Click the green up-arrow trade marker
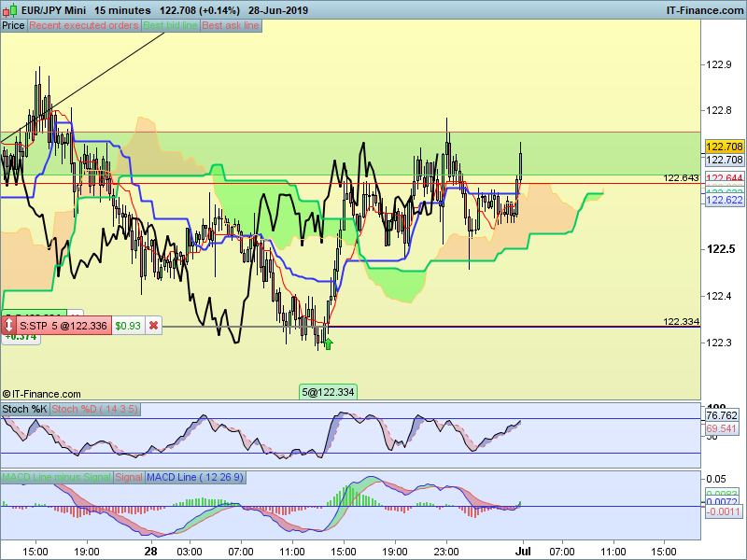Screen dimensions: 747x560 coord(328,343)
